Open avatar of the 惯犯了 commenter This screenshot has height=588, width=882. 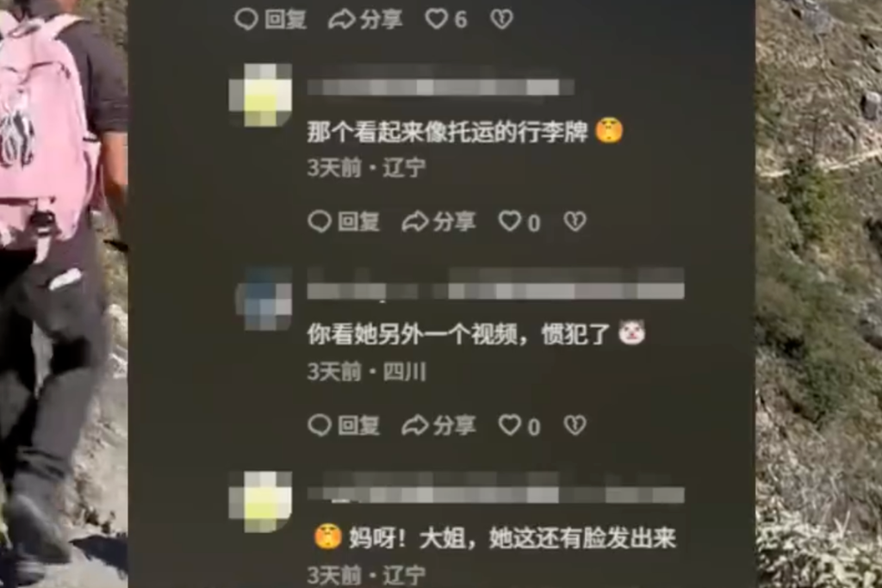click(264, 299)
